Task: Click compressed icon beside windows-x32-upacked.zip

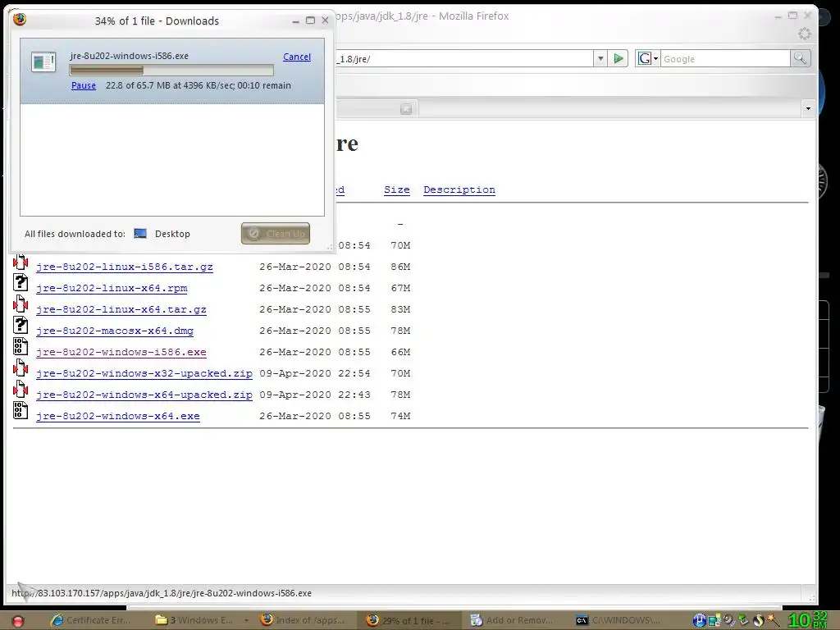Action: coord(21,368)
